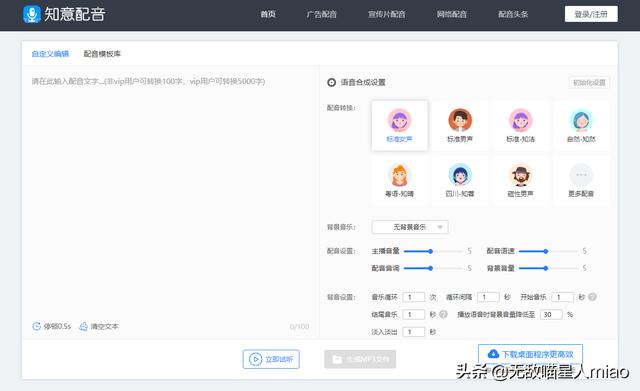Click the 开始音乐 seconds input field
Screen dimensions: 640x391
click(562, 297)
